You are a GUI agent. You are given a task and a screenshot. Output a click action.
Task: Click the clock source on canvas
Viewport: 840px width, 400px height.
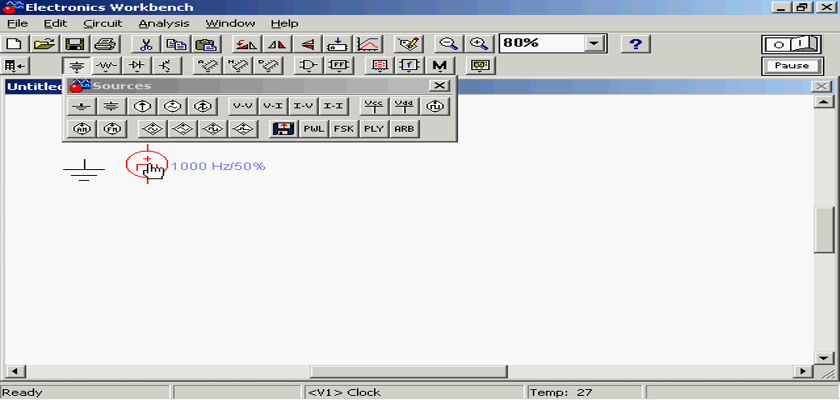147,164
